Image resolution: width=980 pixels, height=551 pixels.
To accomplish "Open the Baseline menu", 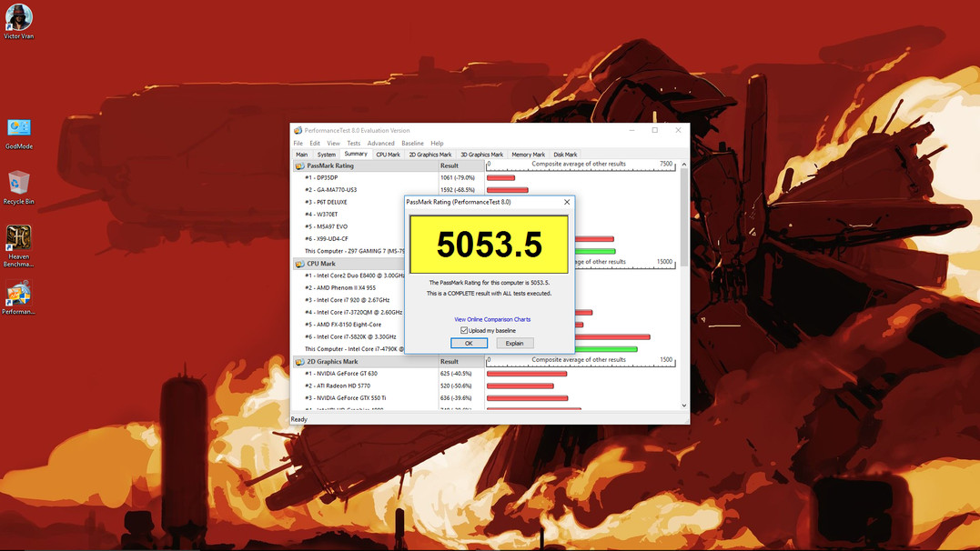I will (x=412, y=143).
